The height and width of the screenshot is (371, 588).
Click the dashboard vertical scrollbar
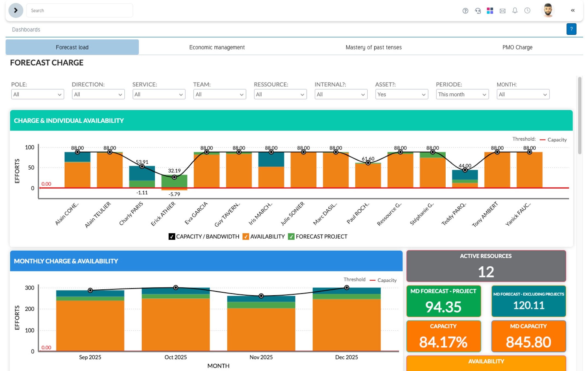point(580,116)
